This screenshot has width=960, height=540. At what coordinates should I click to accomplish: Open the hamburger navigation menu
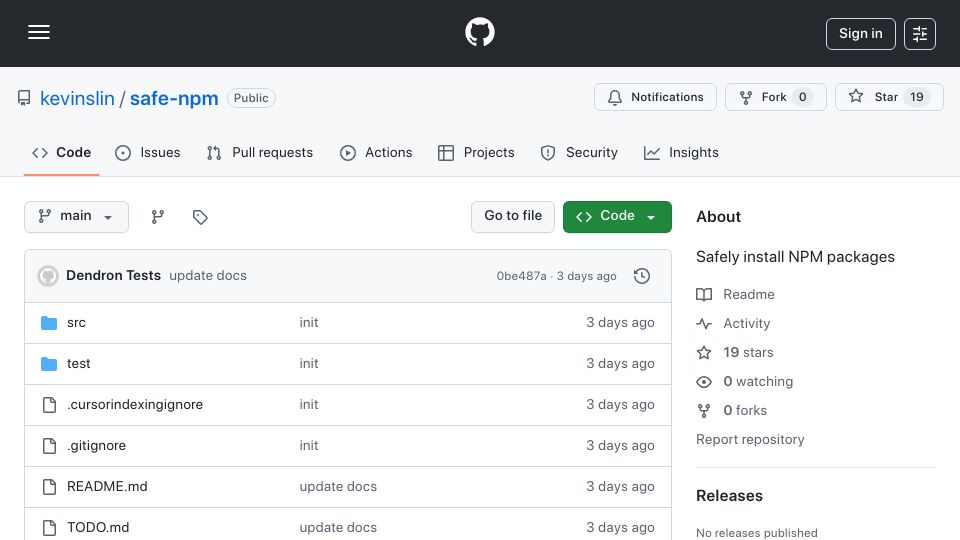(x=39, y=32)
